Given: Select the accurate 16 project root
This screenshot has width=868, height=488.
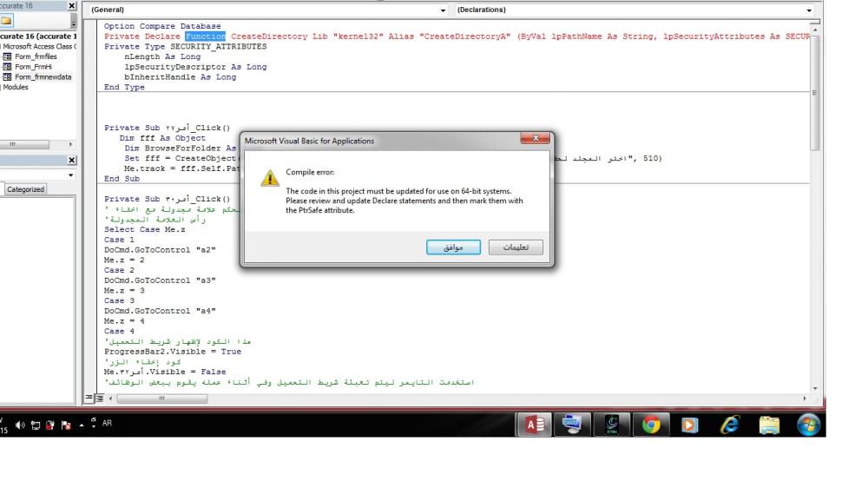Looking at the screenshot, I should tap(38, 36).
